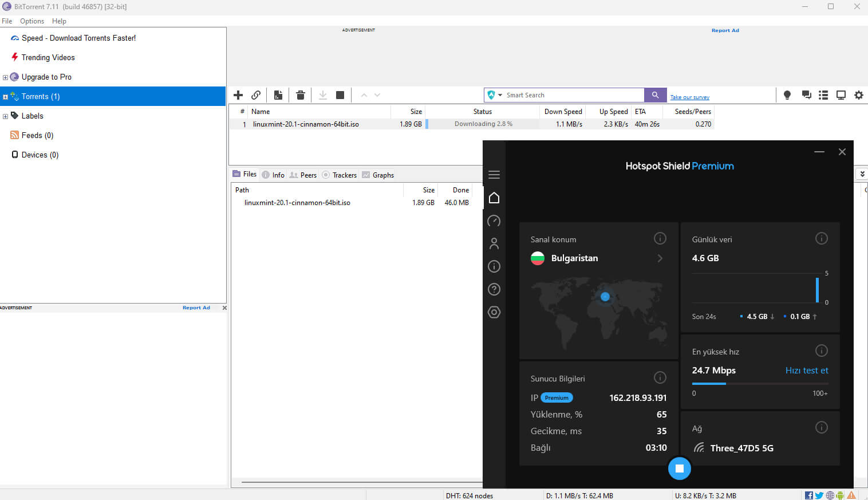Open virtual location chevron next to Bulgaristan
Viewport: 868px width, 500px height.
[660, 258]
